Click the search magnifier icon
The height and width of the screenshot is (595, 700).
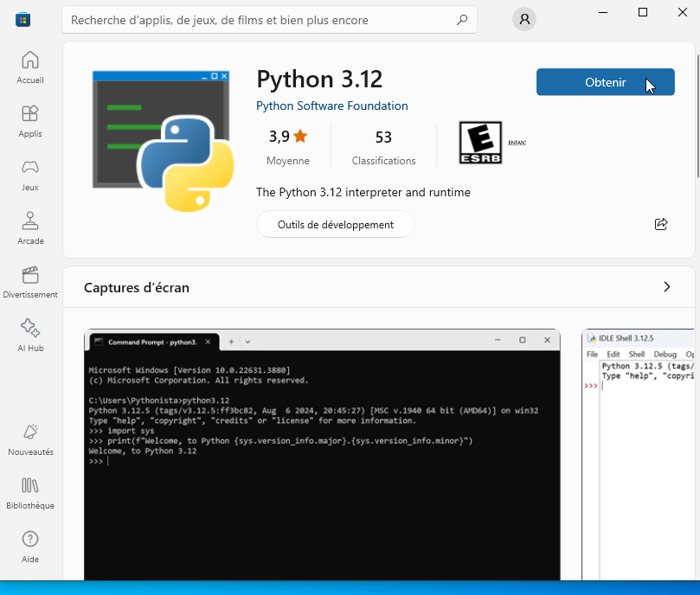(x=462, y=20)
